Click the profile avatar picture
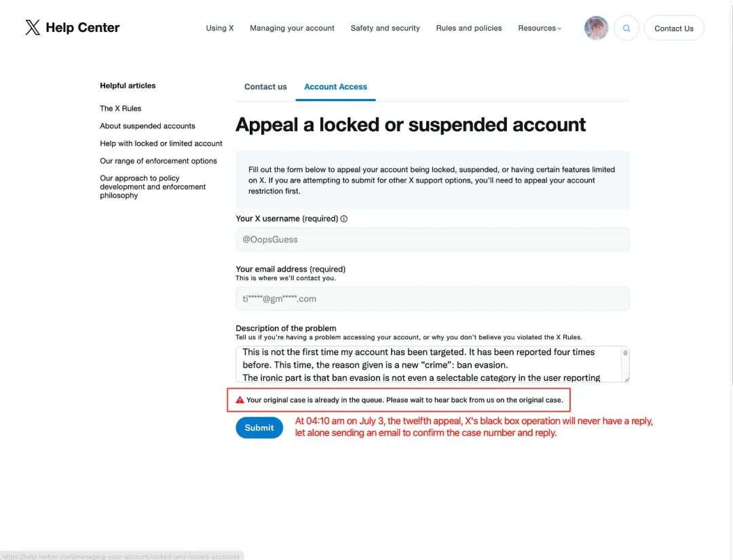 coord(596,29)
